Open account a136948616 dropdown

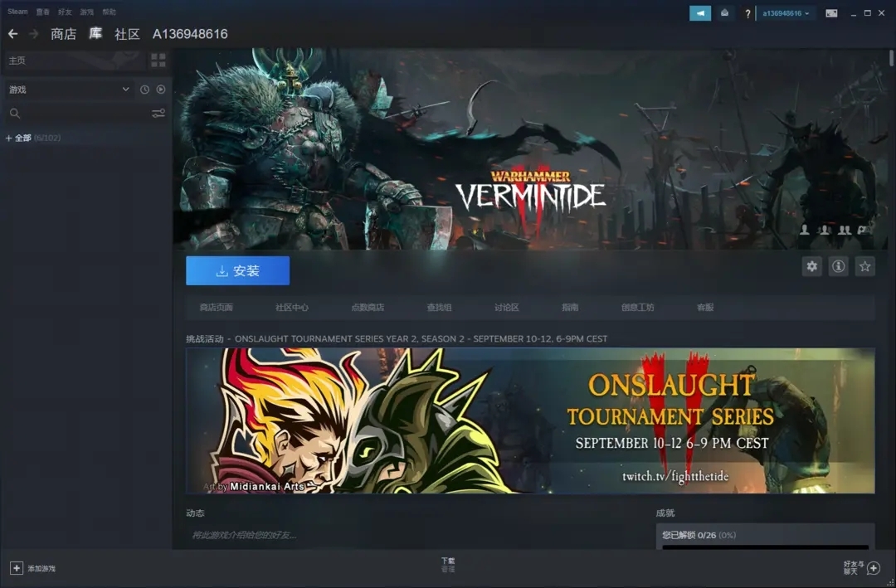coord(786,13)
